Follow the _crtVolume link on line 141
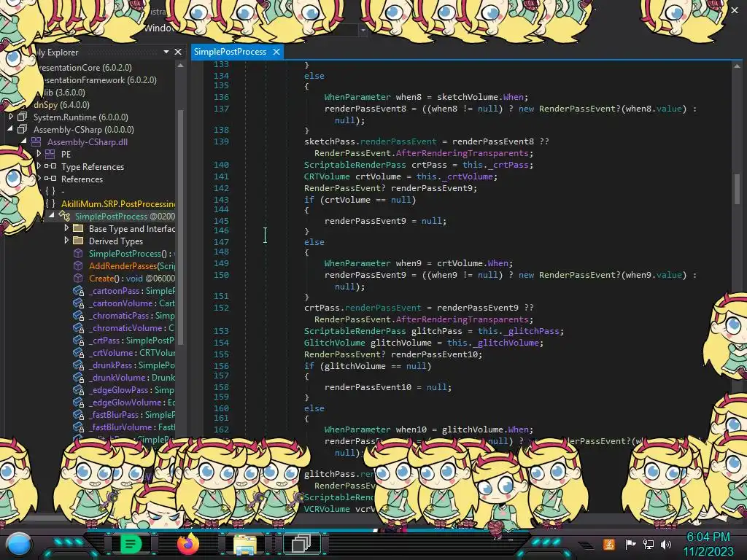The image size is (747, 560). coord(467,176)
